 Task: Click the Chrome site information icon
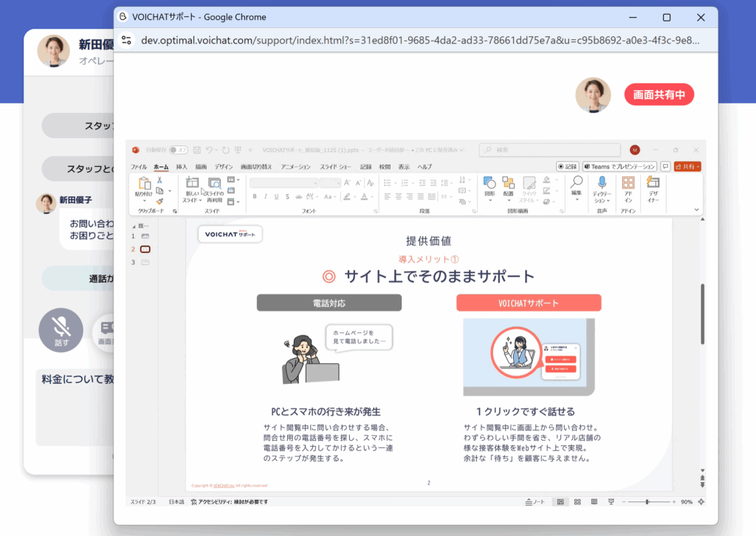click(x=126, y=40)
